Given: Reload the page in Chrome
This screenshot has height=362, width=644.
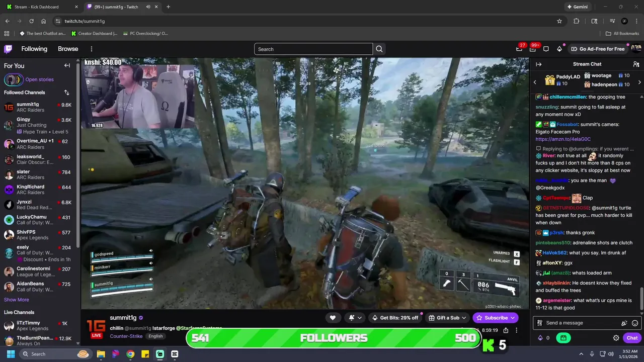Looking at the screenshot, I should coord(31,21).
